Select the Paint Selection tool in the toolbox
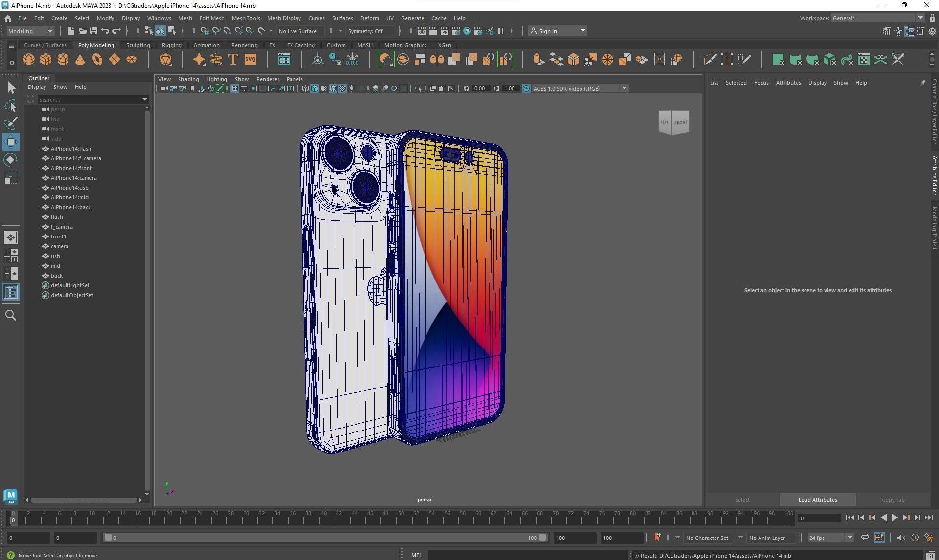Image resolution: width=939 pixels, height=560 pixels. (11, 123)
